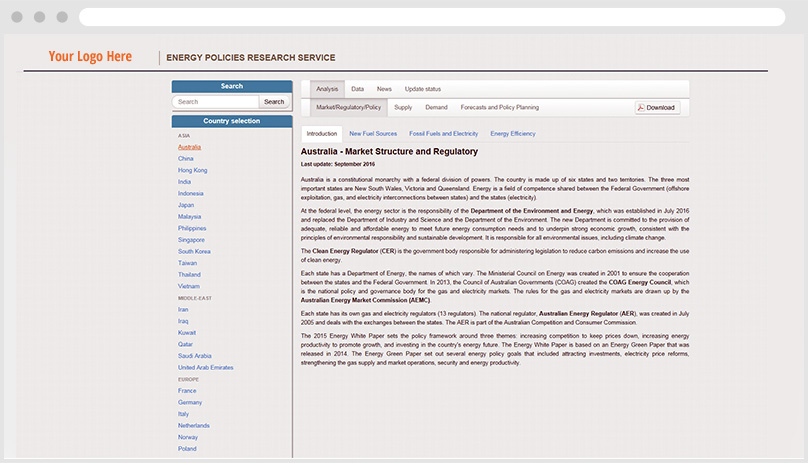Select South Korea from country list
The image size is (808, 463).
point(194,251)
